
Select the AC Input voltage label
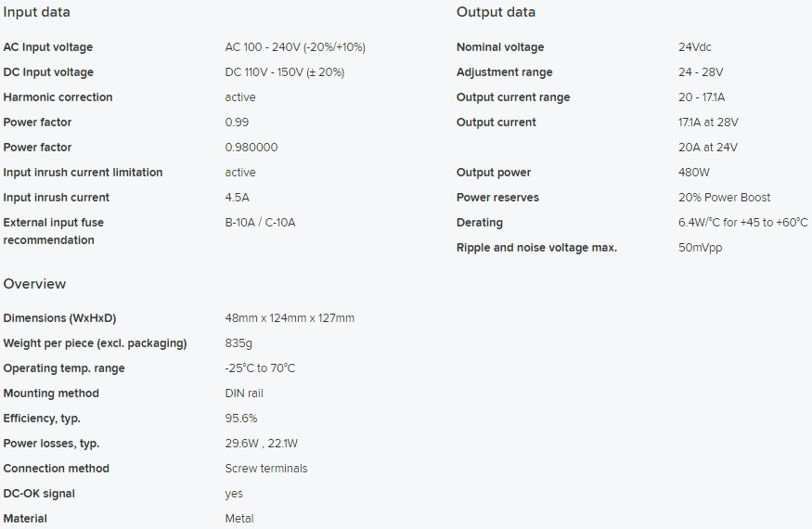coord(48,47)
